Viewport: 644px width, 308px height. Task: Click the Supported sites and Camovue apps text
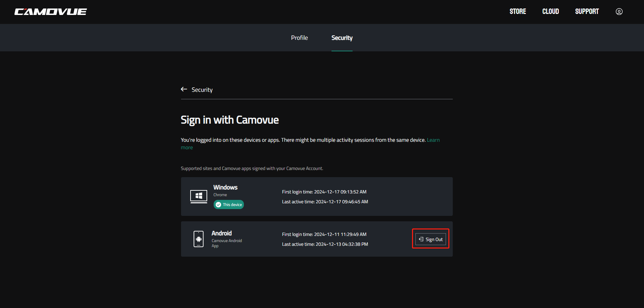tap(252, 168)
